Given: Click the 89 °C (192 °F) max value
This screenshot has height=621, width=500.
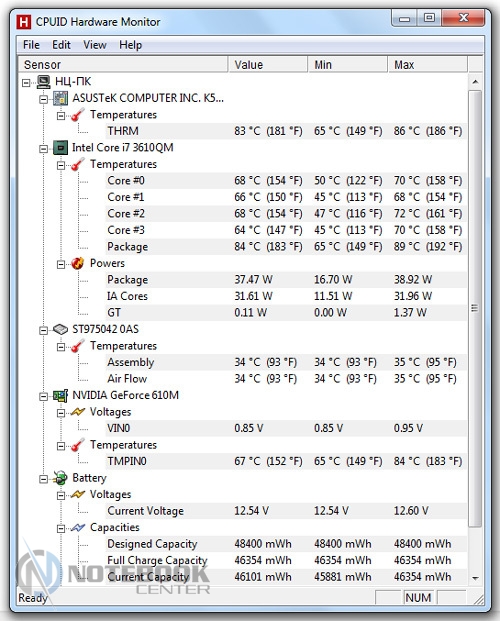Looking at the screenshot, I should point(428,247).
